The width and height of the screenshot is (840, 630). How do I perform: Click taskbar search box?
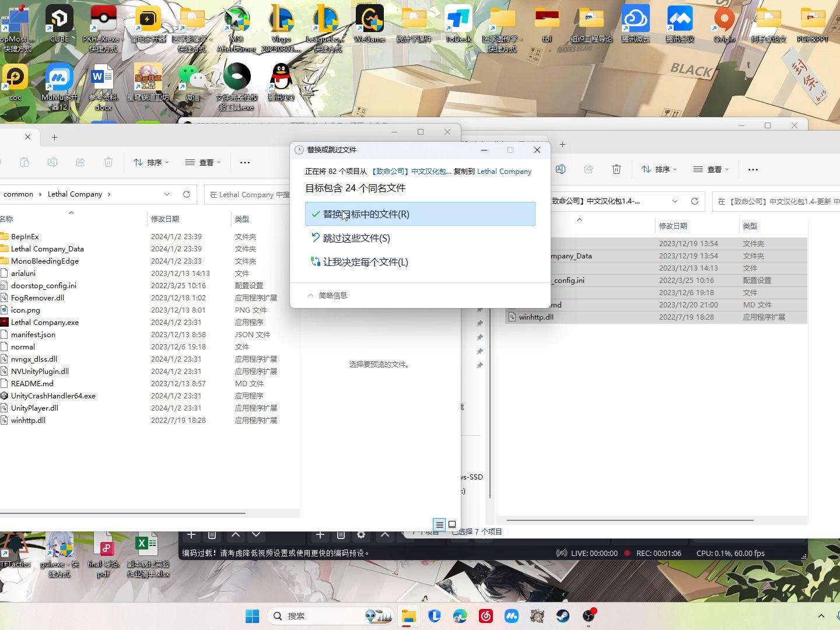[x=331, y=616]
